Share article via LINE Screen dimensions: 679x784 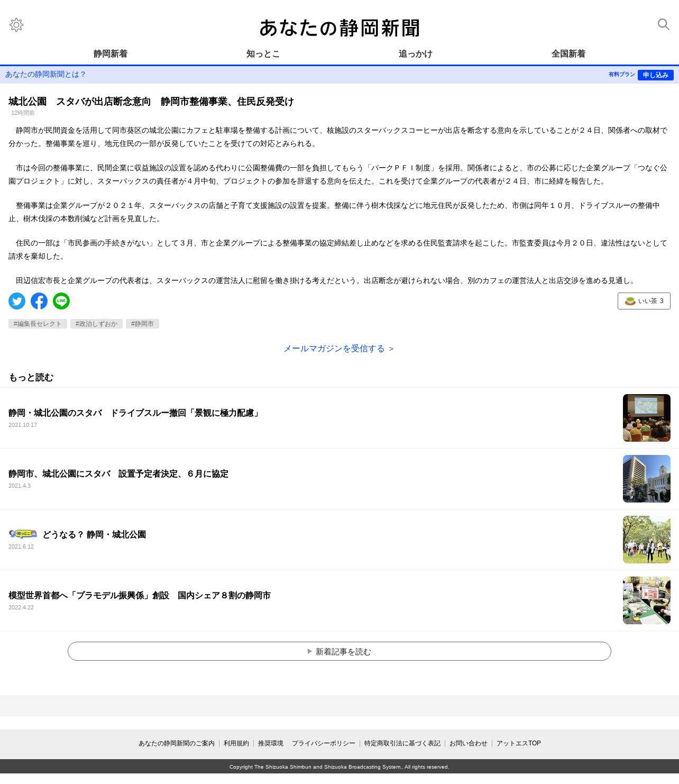point(61,301)
